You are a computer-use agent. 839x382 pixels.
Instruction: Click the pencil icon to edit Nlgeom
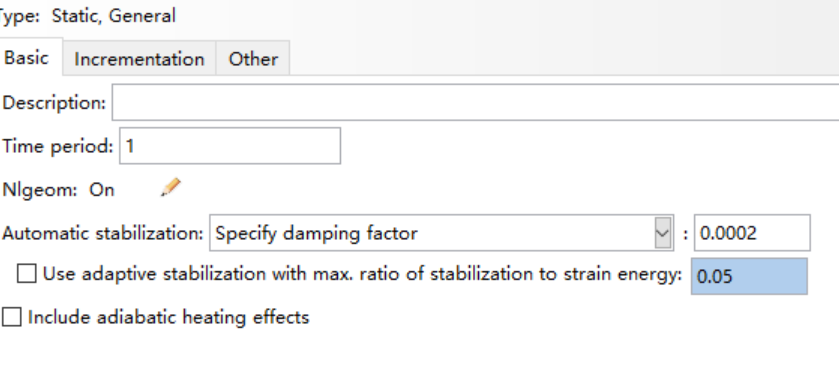click(x=171, y=188)
